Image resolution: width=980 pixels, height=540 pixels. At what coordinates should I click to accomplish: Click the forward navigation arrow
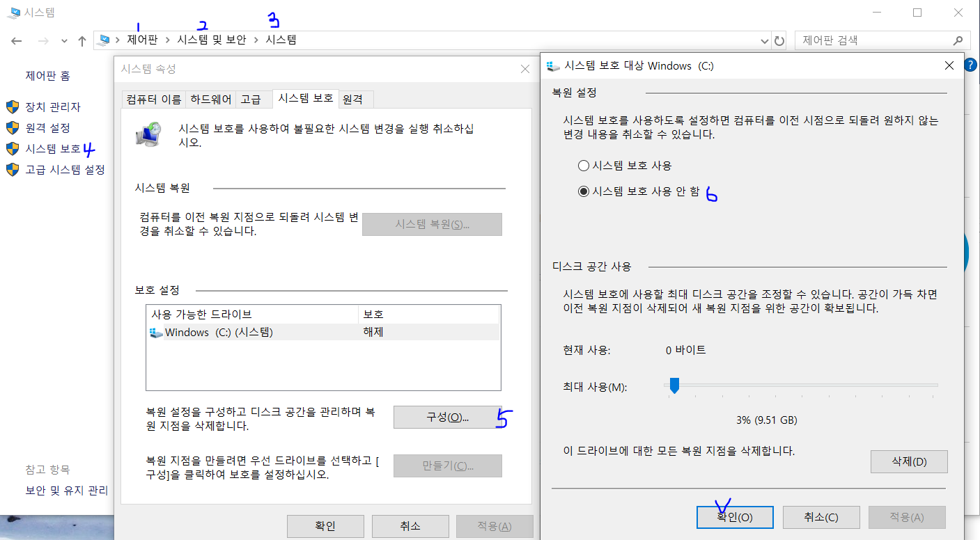pyautogui.click(x=43, y=41)
